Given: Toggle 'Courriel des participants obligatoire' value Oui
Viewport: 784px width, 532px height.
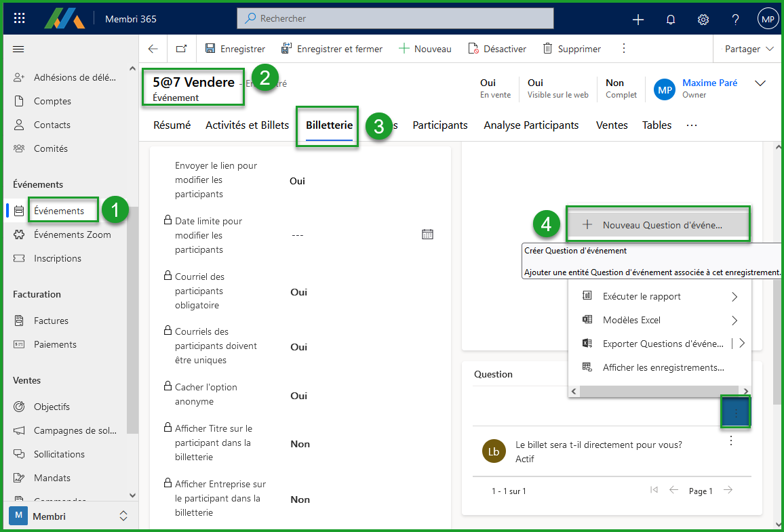Looking at the screenshot, I should [x=298, y=292].
